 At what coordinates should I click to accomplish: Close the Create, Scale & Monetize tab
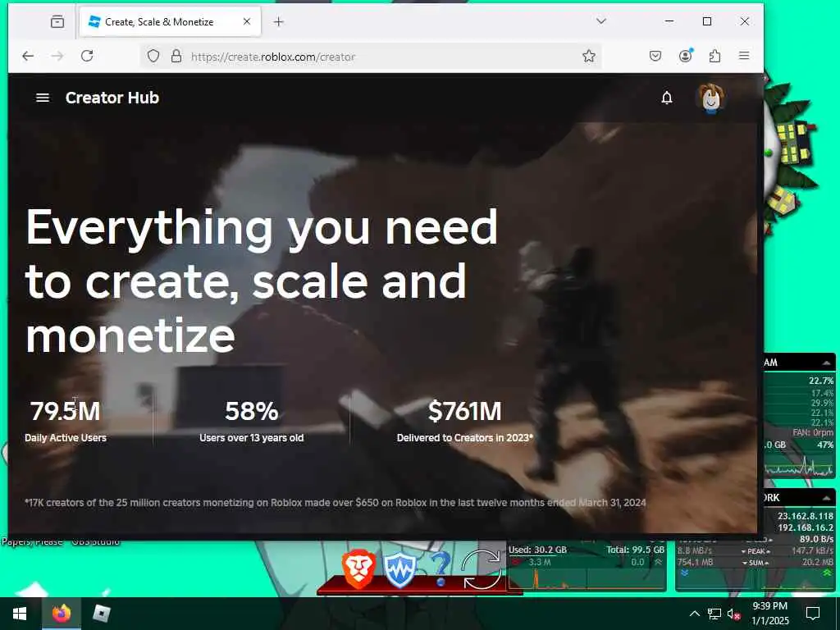tap(247, 21)
